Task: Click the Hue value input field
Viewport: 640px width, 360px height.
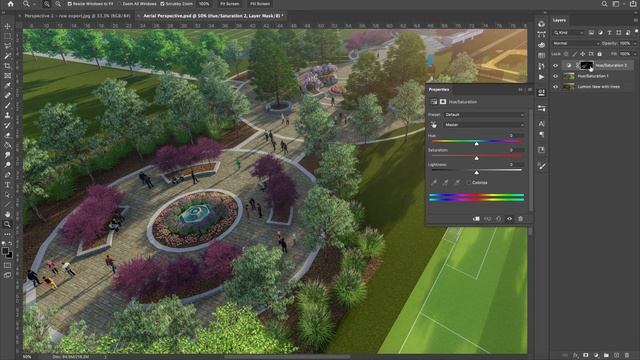Action: 517,136
